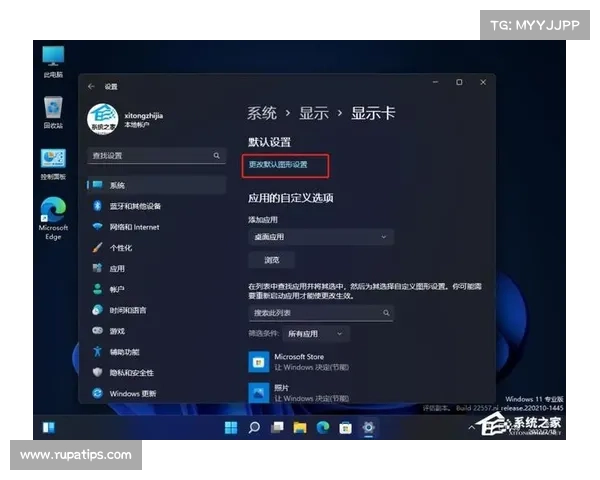Open File Explorer from taskbar

300,428
